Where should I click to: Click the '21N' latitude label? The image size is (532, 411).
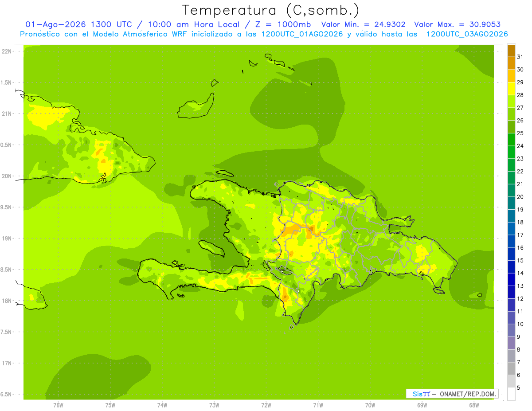pyautogui.click(x=7, y=114)
